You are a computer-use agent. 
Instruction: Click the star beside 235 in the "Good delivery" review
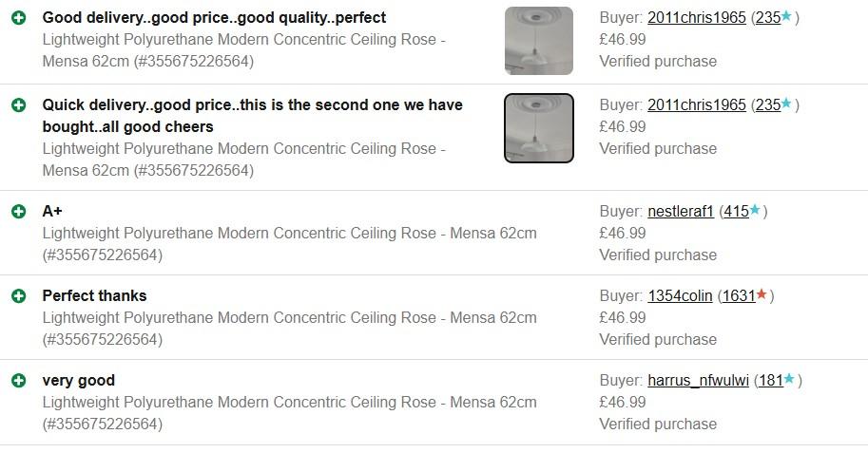pyautogui.click(x=786, y=17)
